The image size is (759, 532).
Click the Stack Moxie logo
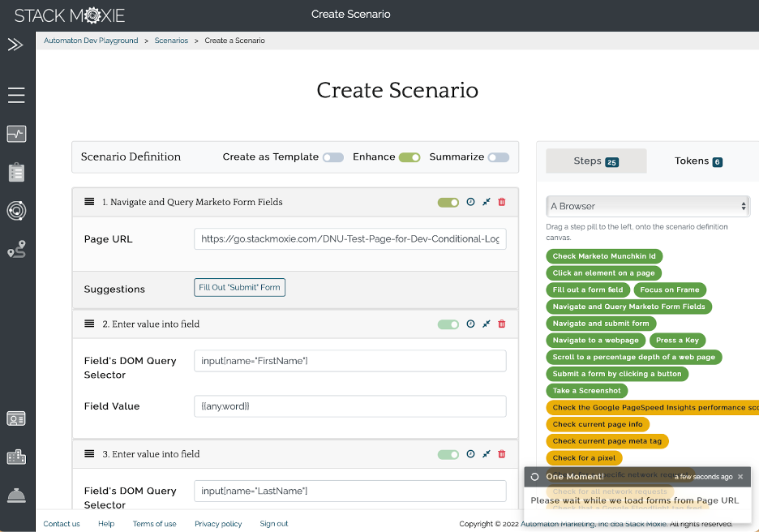70,15
